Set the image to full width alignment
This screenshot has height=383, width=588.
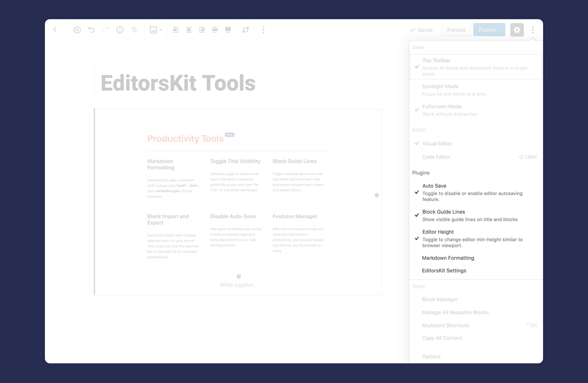click(x=227, y=30)
